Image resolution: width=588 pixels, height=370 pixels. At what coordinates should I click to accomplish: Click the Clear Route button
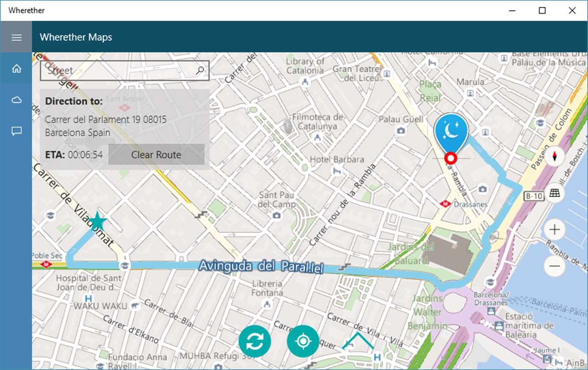[x=156, y=154]
